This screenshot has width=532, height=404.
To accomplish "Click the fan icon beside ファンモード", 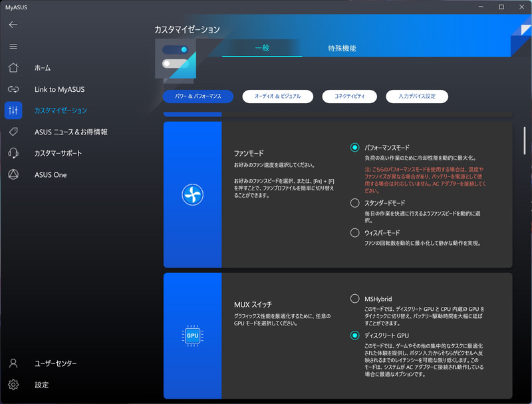I will (192, 193).
